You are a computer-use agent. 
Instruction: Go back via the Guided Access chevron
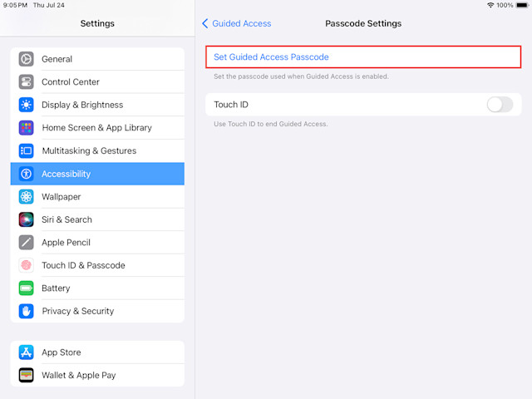tap(205, 23)
